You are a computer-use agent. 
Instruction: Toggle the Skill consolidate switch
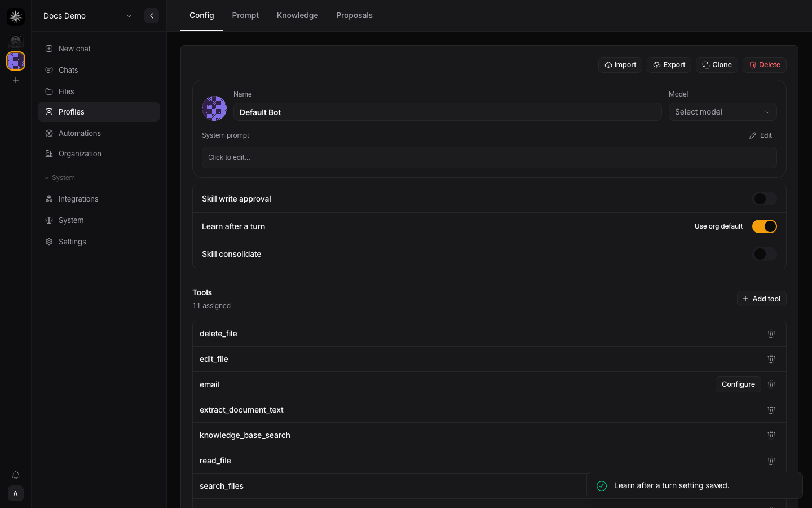765,254
